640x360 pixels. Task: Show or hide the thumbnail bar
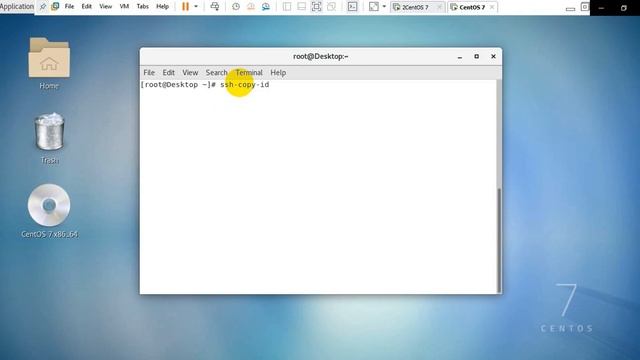pyautogui.click(x=302, y=7)
